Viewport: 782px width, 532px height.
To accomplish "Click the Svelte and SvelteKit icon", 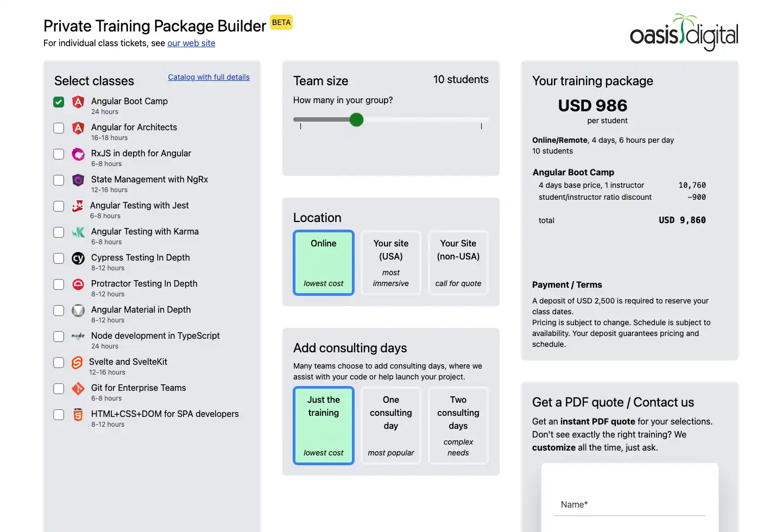I will coord(77,362).
